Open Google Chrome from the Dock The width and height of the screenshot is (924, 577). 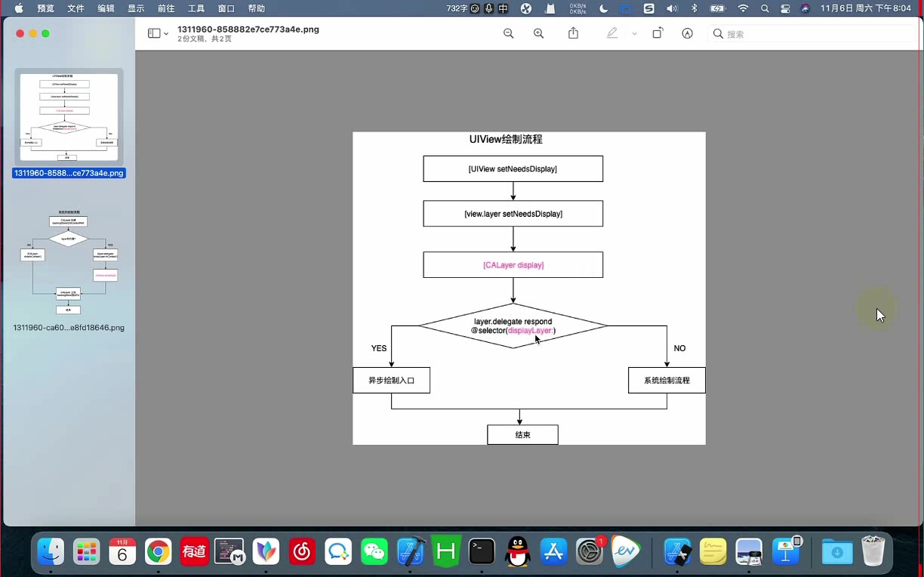click(158, 552)
